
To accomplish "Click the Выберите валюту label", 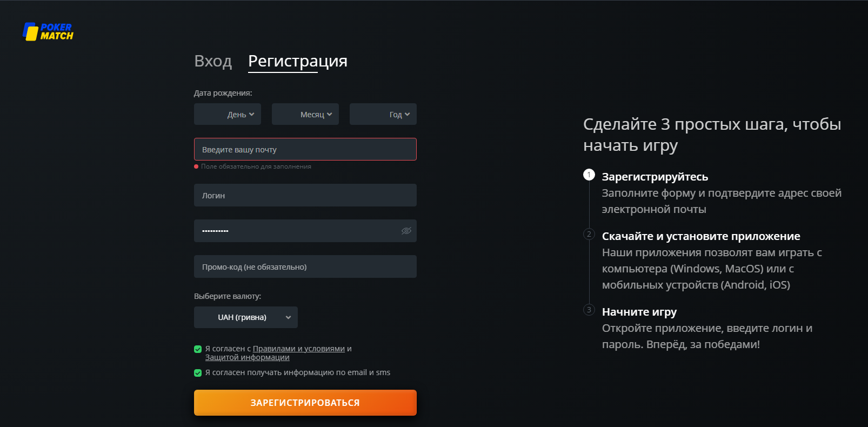I will click(228, 296).
